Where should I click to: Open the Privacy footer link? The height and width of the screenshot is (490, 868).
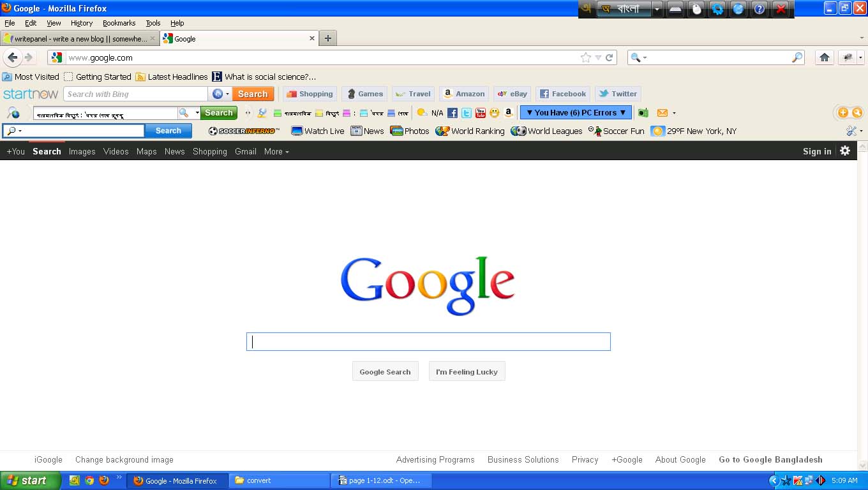[585, 459]
